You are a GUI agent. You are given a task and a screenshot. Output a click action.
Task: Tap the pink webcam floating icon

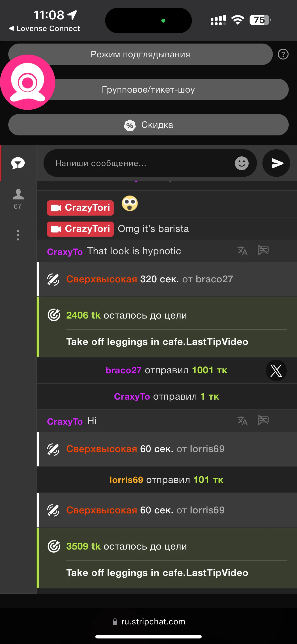(x=27, y=82)
